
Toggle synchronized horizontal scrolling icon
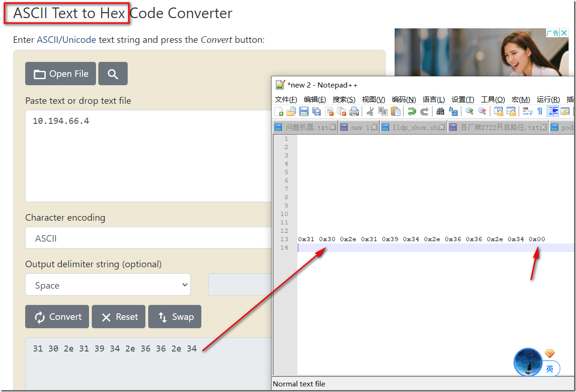click(511, 111)
